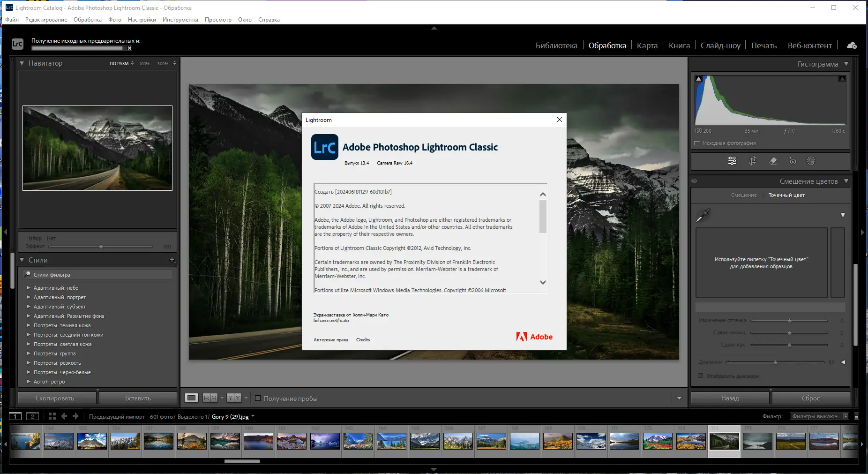Viewport: 868px width, 474px height.
Task: Adjust the preset Эффект amount slider
Action: point(101,247)
